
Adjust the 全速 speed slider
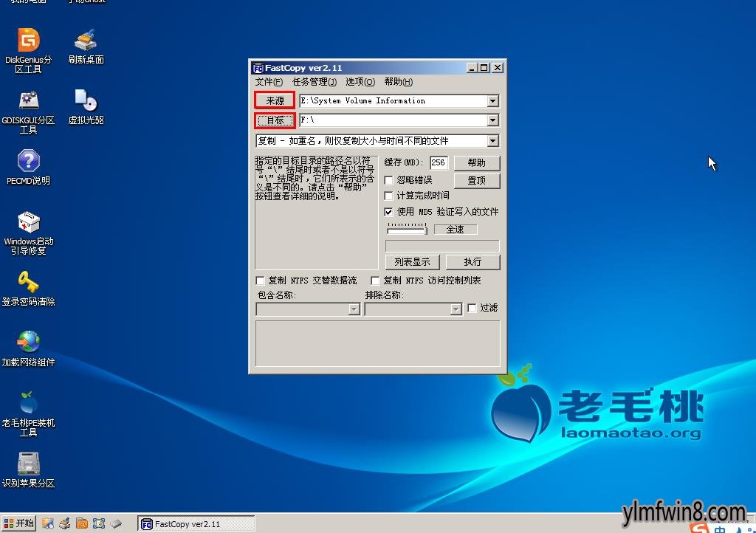(x=407, y=229)
